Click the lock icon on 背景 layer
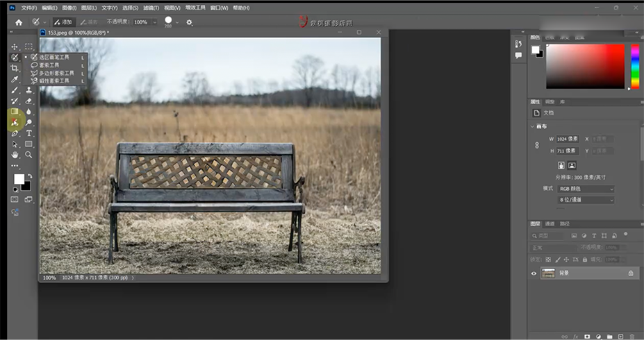This screenshot has height=340, width=644. 630,273
